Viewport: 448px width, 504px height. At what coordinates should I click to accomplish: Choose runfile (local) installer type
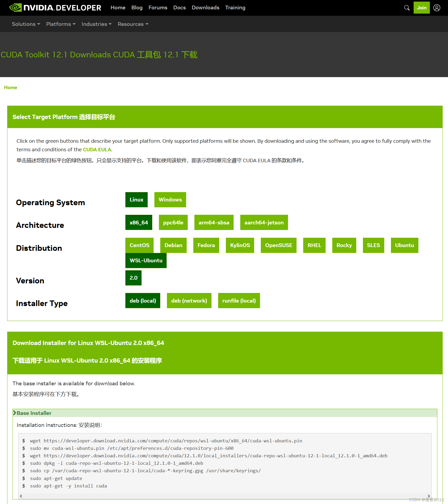click(x=239, y=301)
